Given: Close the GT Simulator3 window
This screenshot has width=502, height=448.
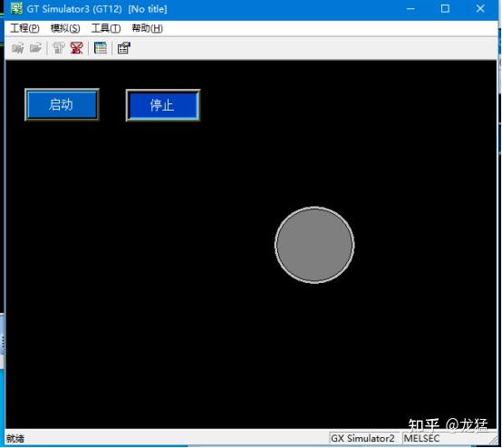Looking at the screenshot, I should [x=480, y=9].
